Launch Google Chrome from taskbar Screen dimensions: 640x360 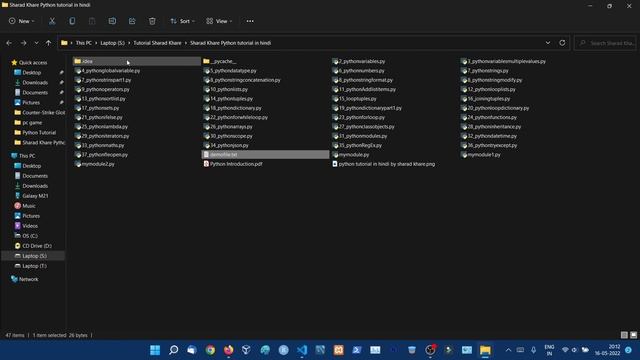tap(210, 350)
